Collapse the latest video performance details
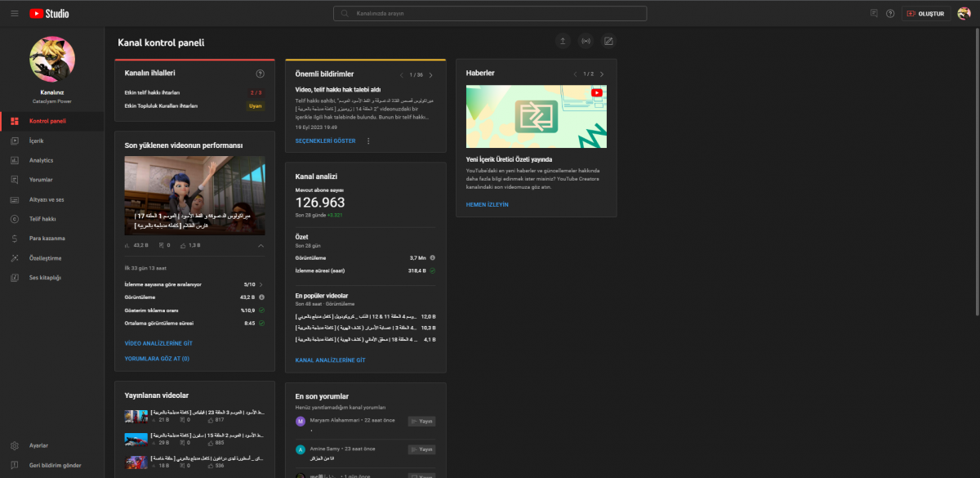Screen dimensions: 980x478 261,245
